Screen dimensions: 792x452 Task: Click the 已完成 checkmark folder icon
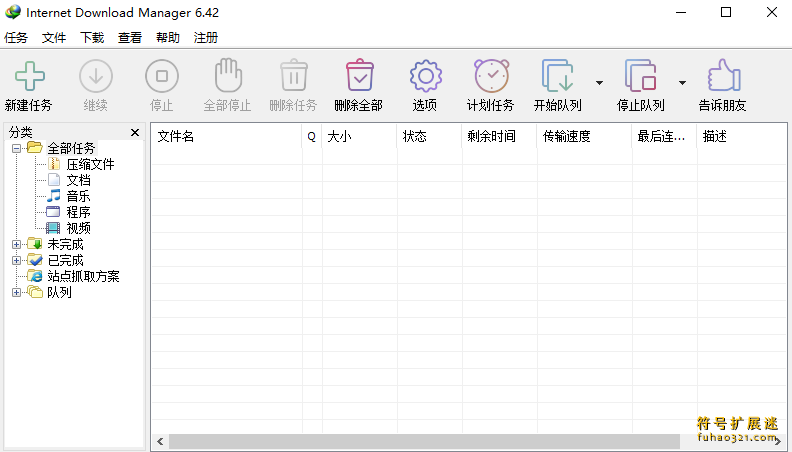(x=35, y=260)
